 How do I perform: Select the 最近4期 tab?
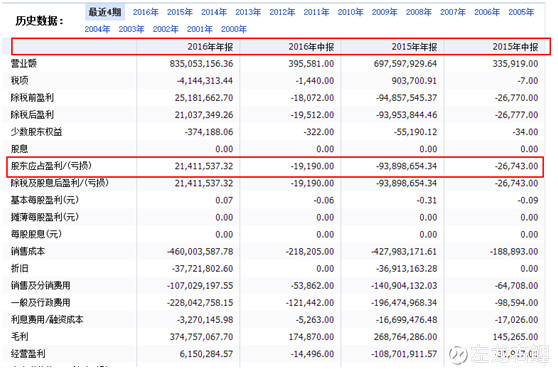click(x=105, y=12)
